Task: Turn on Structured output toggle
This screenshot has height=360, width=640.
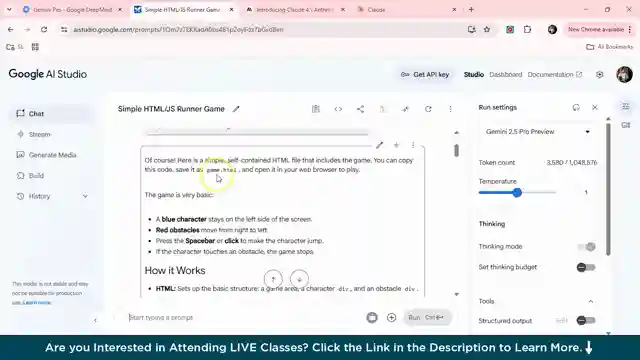Action: pyautogui.click(x=586, y=320)
